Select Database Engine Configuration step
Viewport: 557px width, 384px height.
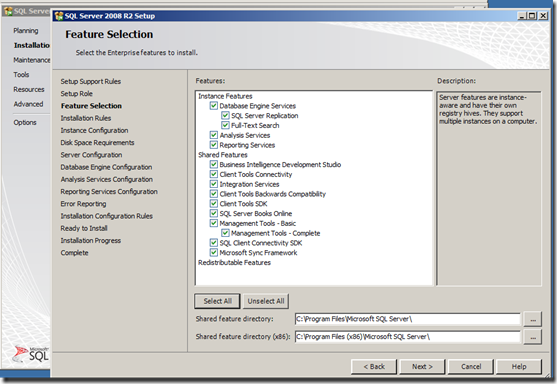106,167
